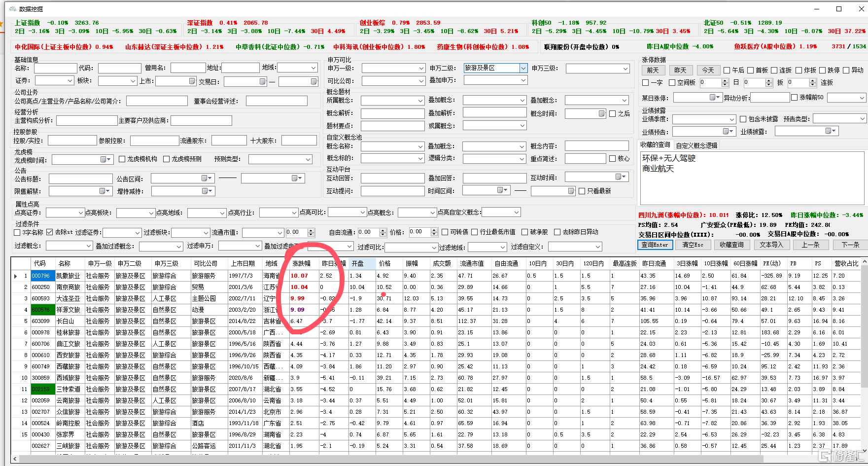Expand the 申万一级 dropdown
Image resolution: width=868 pixels, height=466 pixels.
421,69
